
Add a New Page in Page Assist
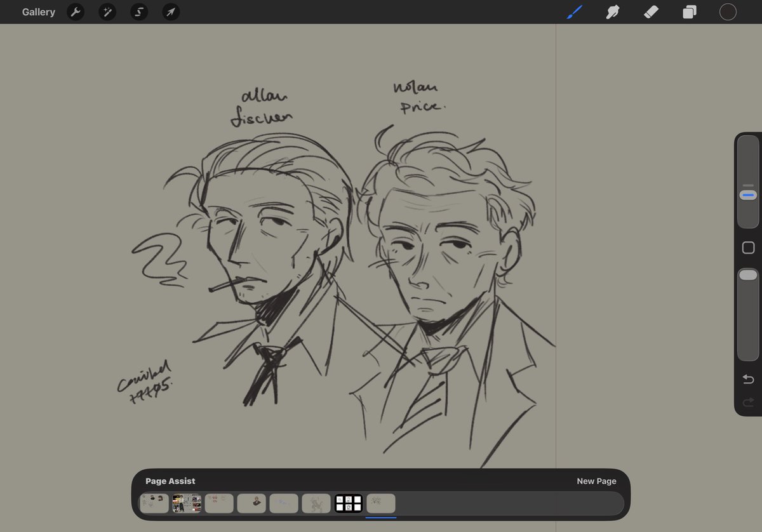coord(596,481)
